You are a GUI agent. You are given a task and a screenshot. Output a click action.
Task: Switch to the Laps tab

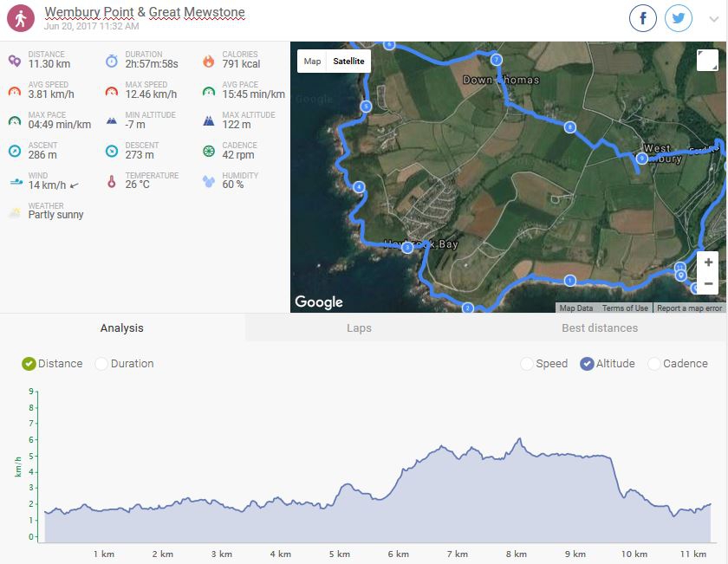point(359,328)
